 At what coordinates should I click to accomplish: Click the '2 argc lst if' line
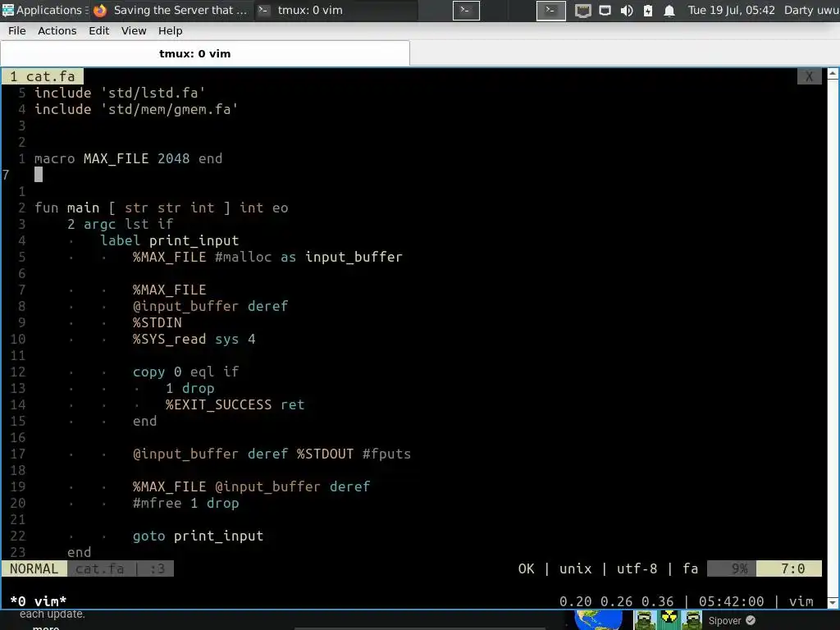tap(120, 224)
